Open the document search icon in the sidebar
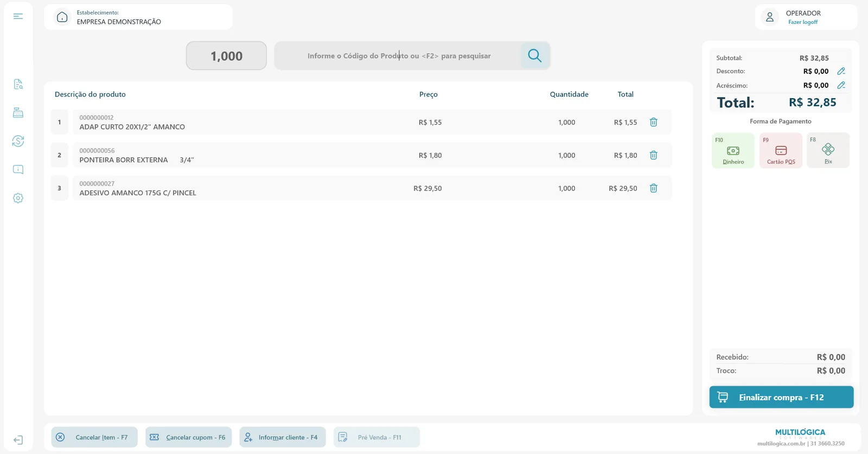 (18, 84)
